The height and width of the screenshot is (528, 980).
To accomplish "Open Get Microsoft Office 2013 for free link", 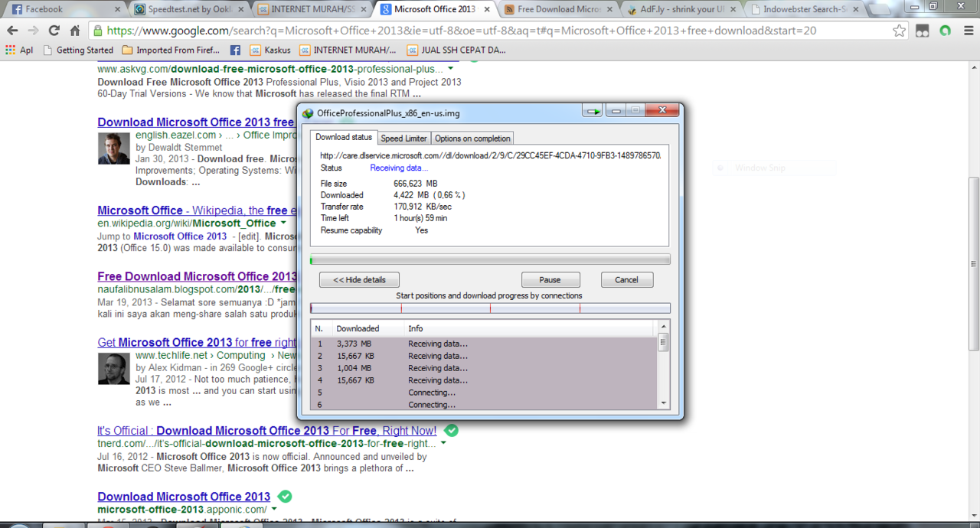I will pos(197,343).
